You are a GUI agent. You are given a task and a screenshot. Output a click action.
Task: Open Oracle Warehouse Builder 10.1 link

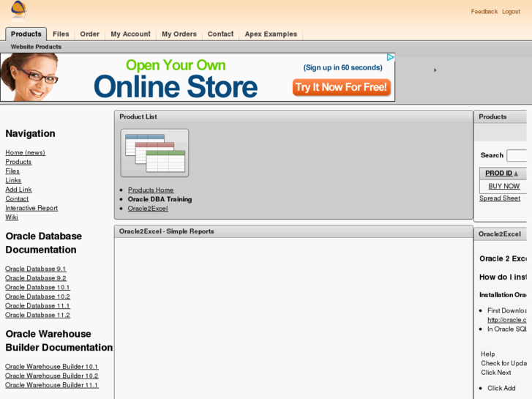pyautogui.click(x=51, y=366)
